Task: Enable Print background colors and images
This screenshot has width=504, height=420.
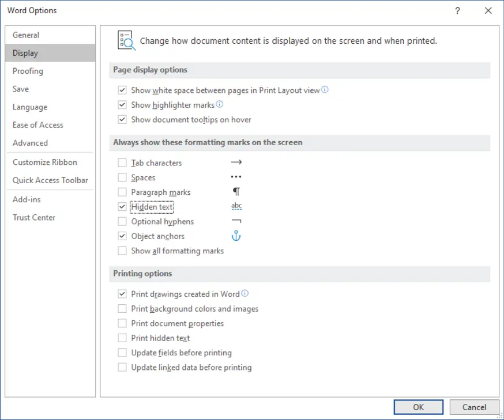Action: (122, 309)
